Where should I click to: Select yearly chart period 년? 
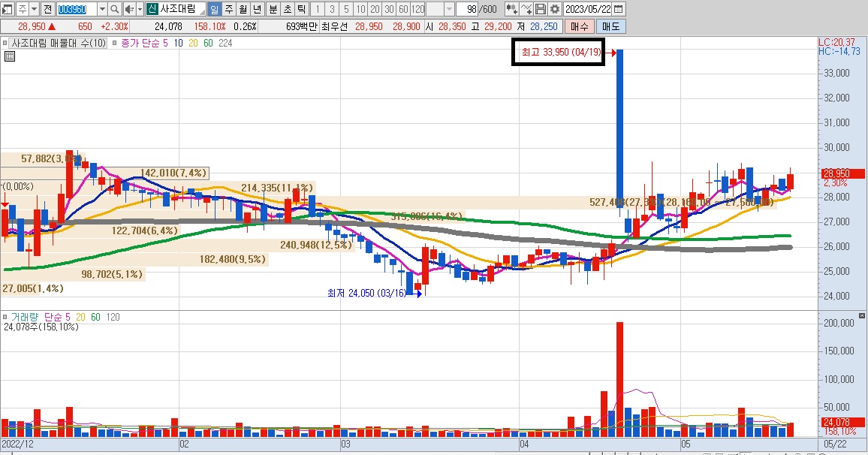click(x=258, y=9)
